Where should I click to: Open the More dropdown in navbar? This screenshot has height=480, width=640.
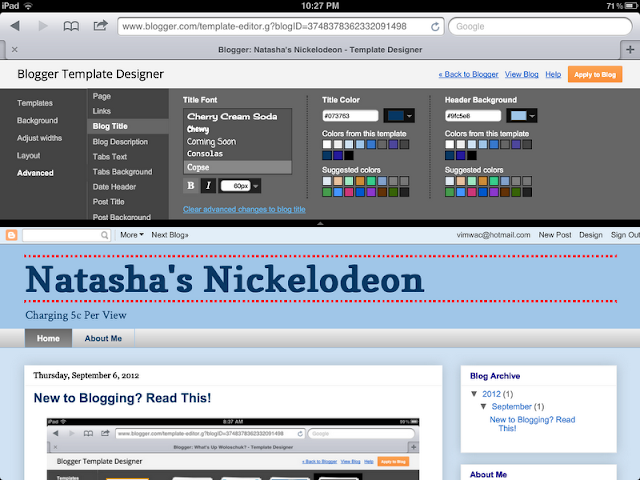point(131,235)
